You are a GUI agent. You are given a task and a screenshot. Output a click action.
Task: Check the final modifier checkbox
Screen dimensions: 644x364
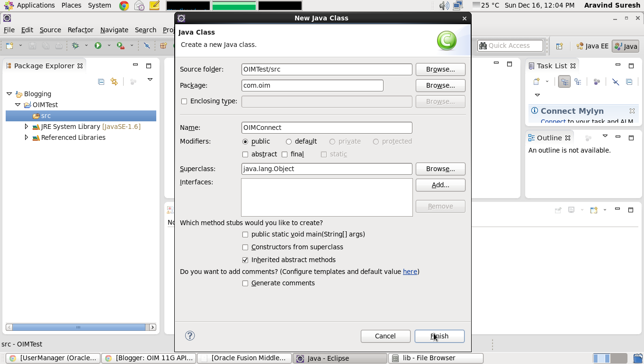(285, 154)
